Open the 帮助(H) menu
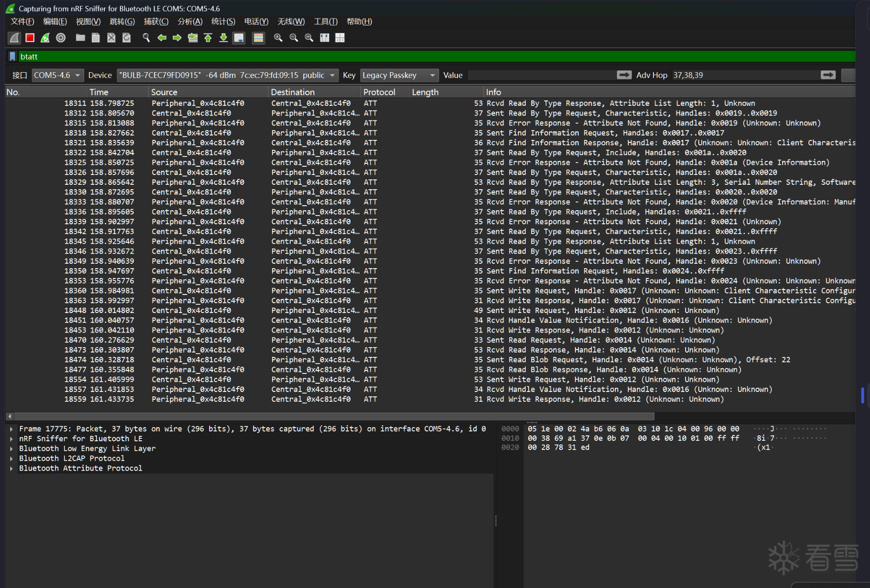 359,21
